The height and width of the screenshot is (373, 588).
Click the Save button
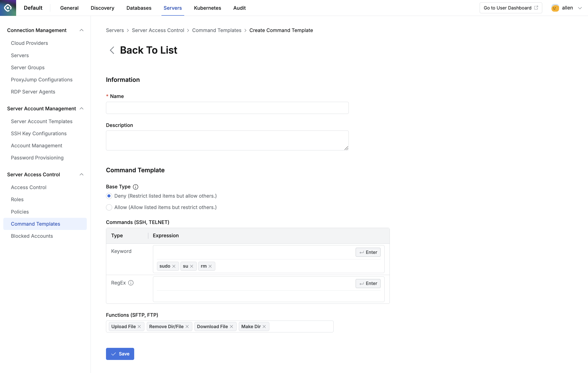click(x=120, y=354)
